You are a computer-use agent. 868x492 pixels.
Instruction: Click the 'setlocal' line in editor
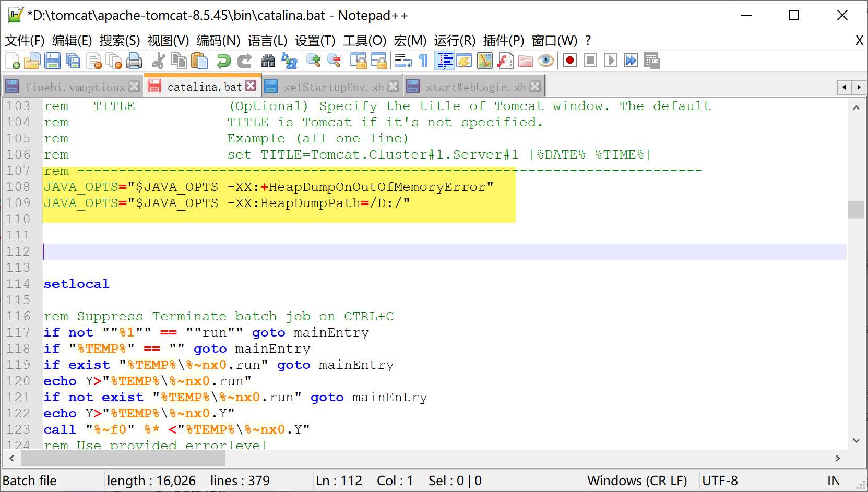[77, 284]
